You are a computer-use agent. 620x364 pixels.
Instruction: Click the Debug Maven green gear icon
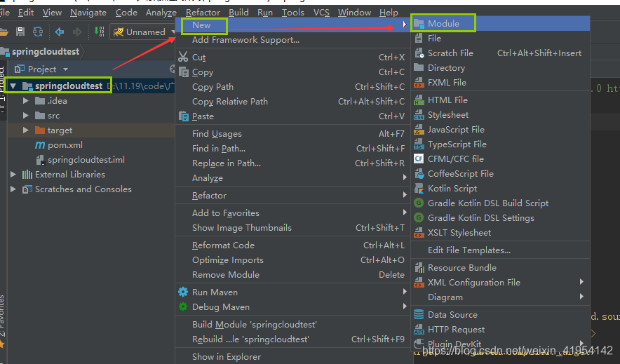pyautogui.click(x=183, y=306)
